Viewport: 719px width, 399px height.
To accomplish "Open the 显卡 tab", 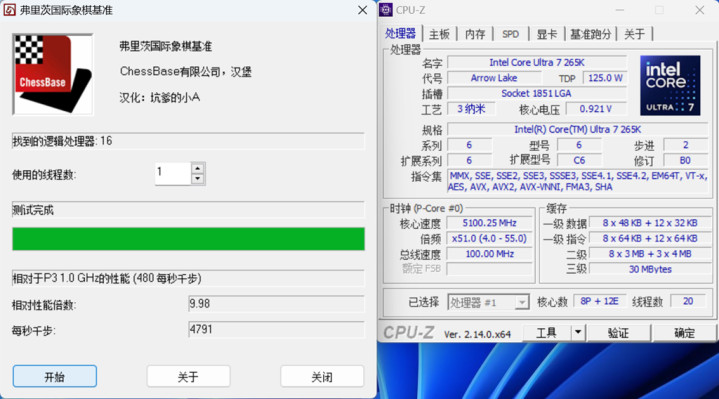I will point(547,34).
